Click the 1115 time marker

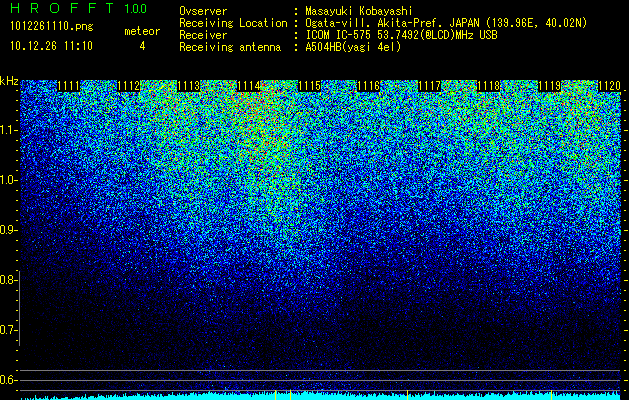[x=309, y=86]
